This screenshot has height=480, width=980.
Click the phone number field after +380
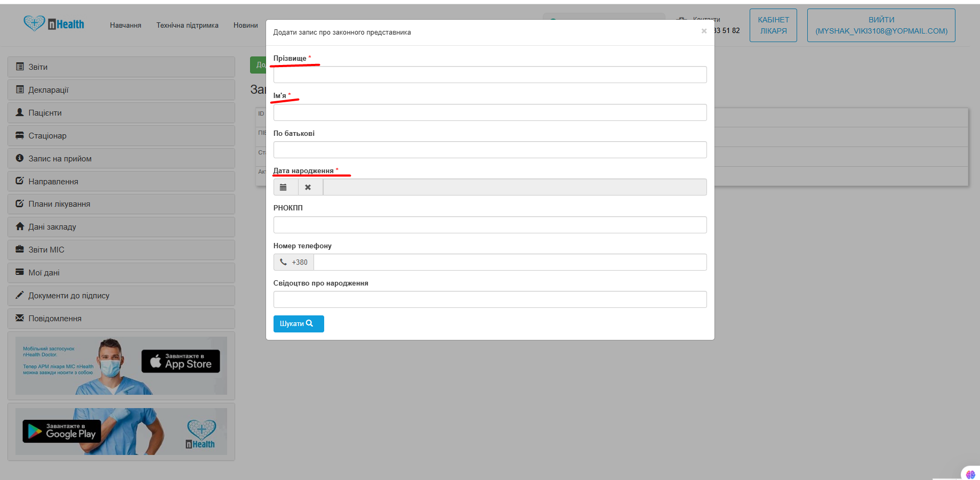click(510, 262)
